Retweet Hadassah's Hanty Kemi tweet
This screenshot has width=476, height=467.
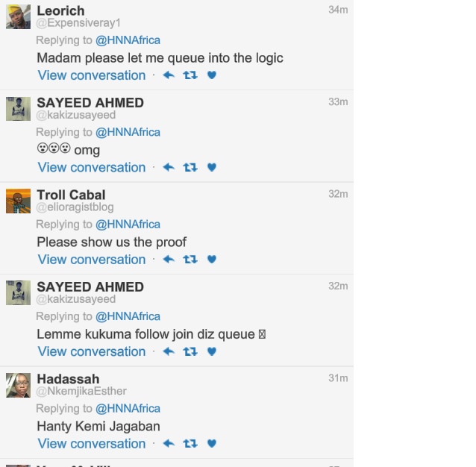click(190, 444)
